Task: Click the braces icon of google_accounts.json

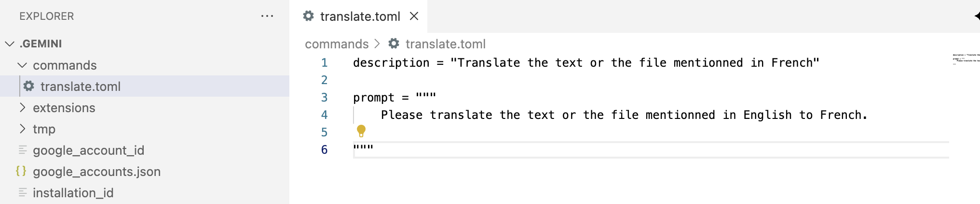Action: click(21, 171)
